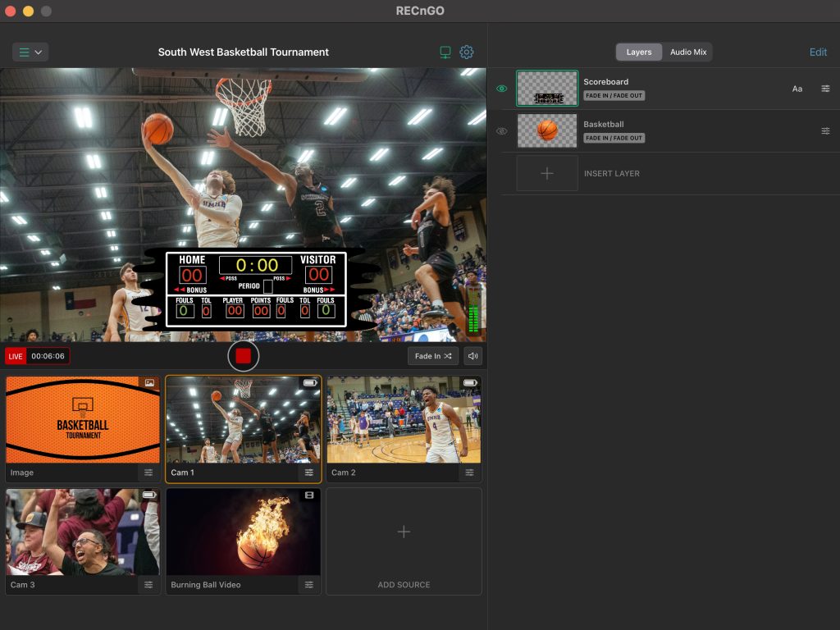Open Basketball layer settings sliders icon
Viewport: 840px width, 630px height.
tap(825, 131)
